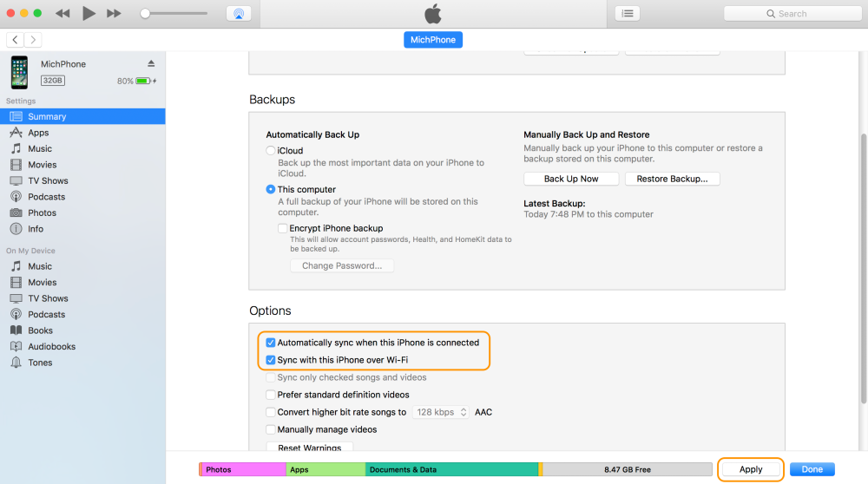The width and height of the screenshot is (868, 484).
Task: Click the MichPhone device tab button
Action: (433, 40)
